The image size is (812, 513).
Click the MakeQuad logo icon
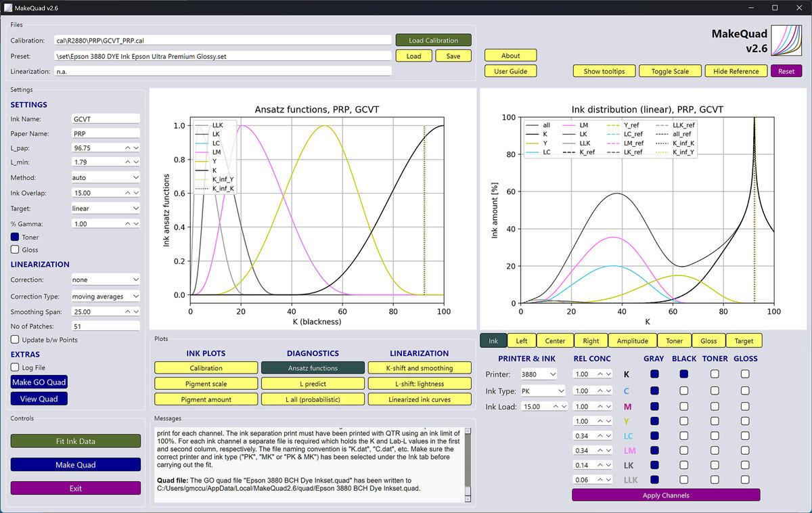[x=788, y=43]
